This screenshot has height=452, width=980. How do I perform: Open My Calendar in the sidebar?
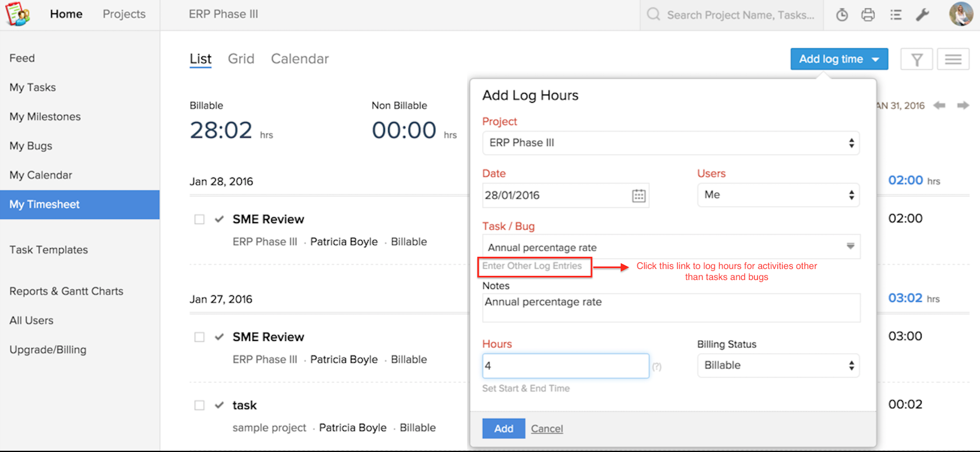[x=41, y=175]
